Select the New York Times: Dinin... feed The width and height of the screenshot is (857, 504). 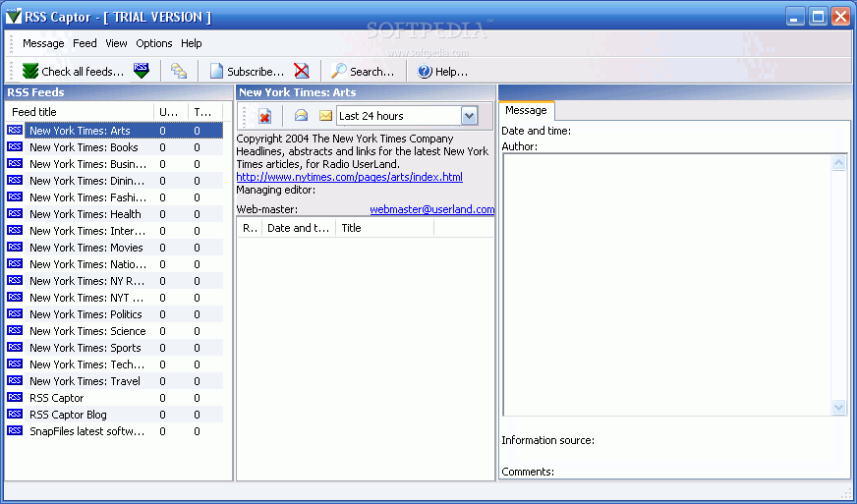[115, 181]
